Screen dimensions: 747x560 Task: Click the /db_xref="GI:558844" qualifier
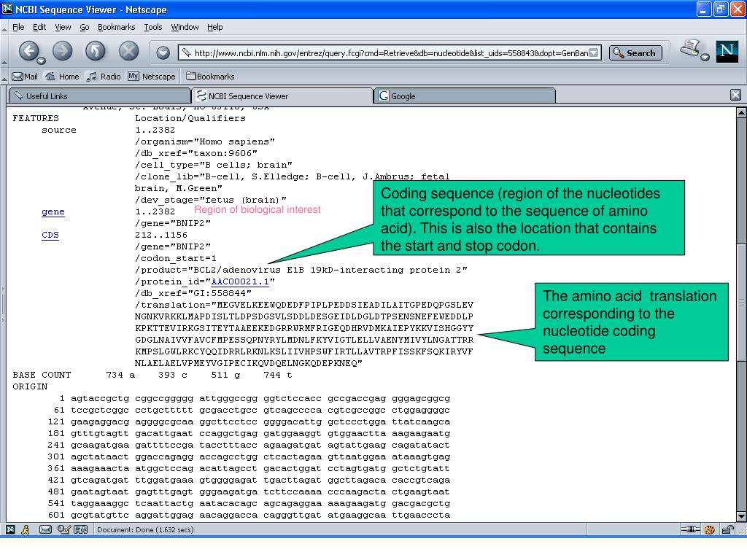(x=193, y=293)
